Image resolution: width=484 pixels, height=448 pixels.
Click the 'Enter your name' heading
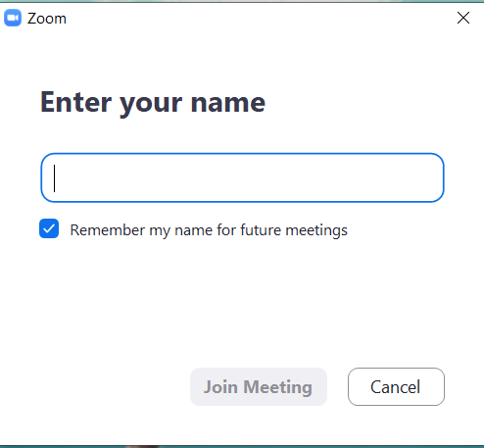pos(153,103)
